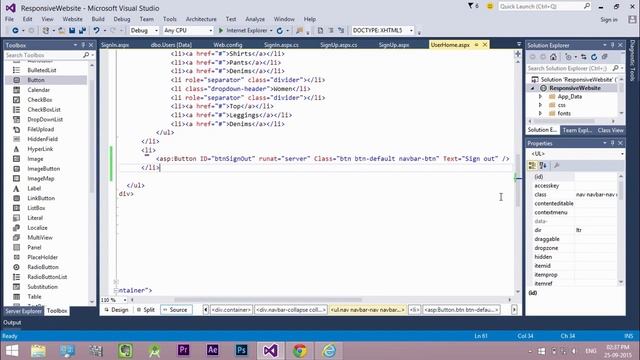Click the Windows Start button
640x360 pixels.
[12, 351]
